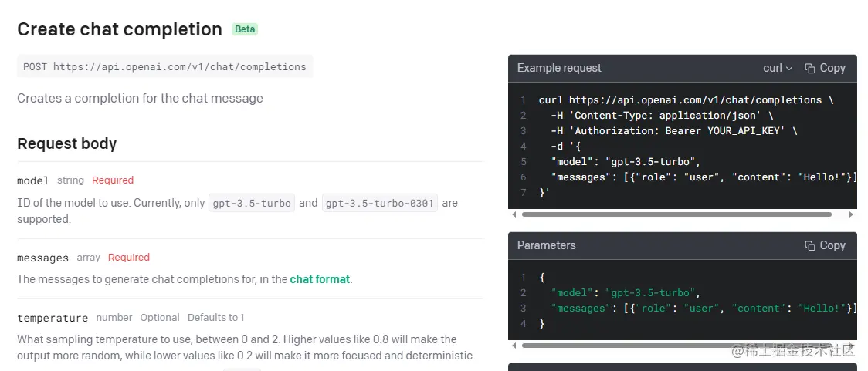Click the red Required label beside messages
Image resolution: width=868 pixels, height=371 pixels.
click(x=129, y=258)
